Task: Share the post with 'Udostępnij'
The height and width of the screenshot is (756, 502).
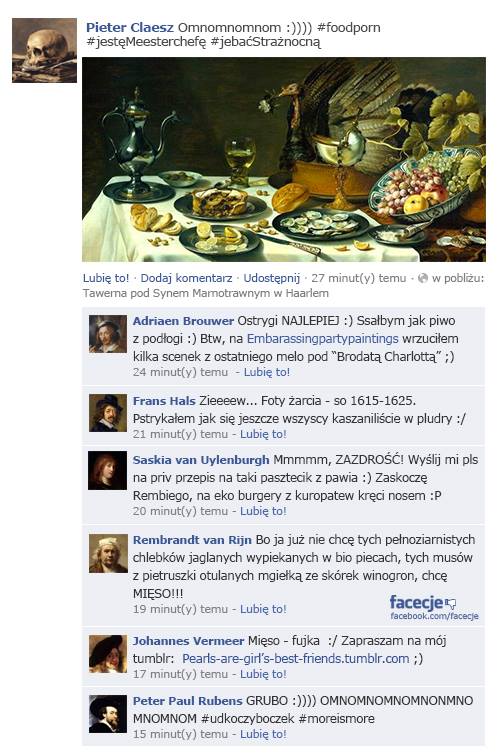Action: (x=271, y=278)
